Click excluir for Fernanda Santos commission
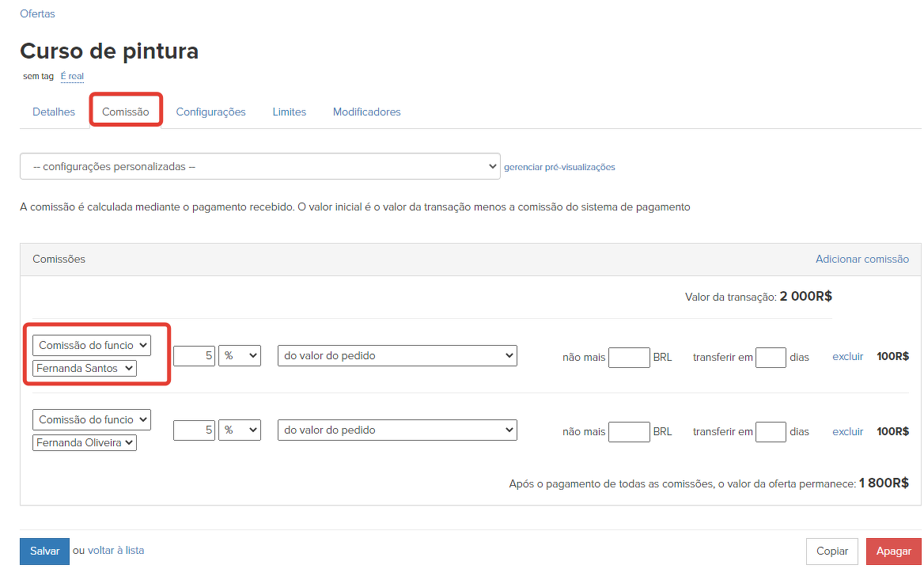 (847, 357)
